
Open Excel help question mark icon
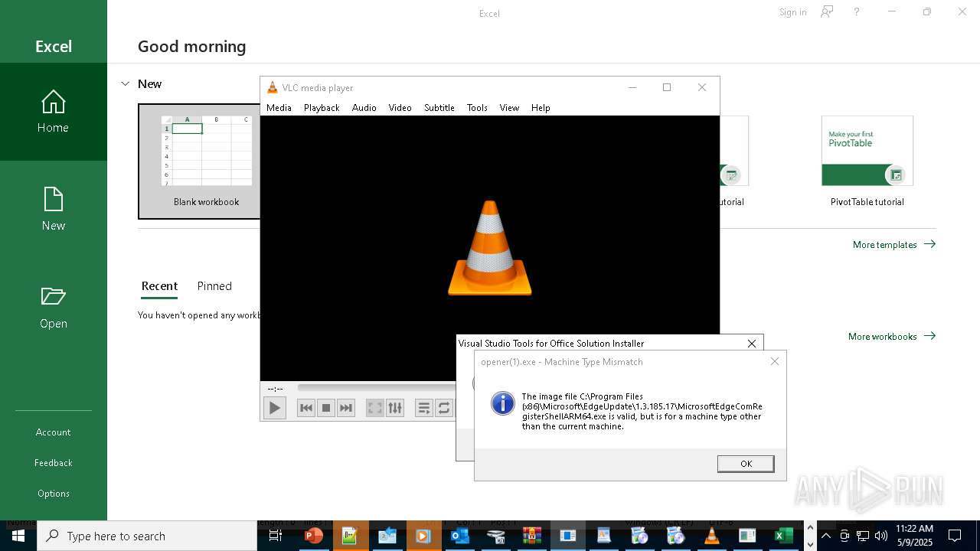[857, 12]
